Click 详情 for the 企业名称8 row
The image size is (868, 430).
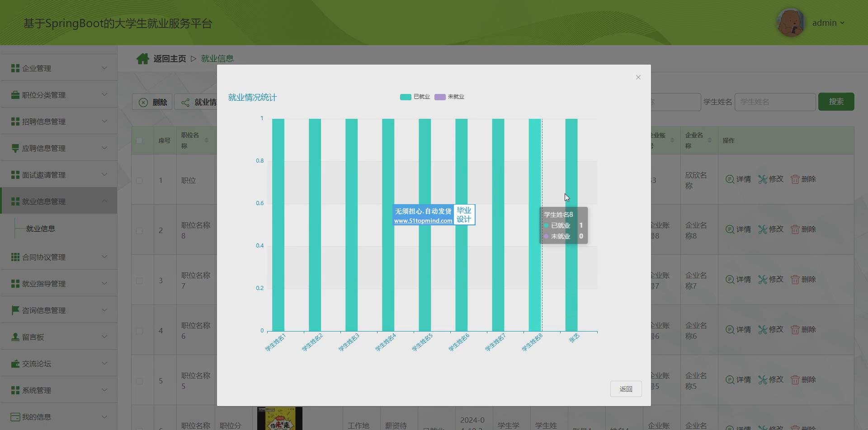[738, 229]
